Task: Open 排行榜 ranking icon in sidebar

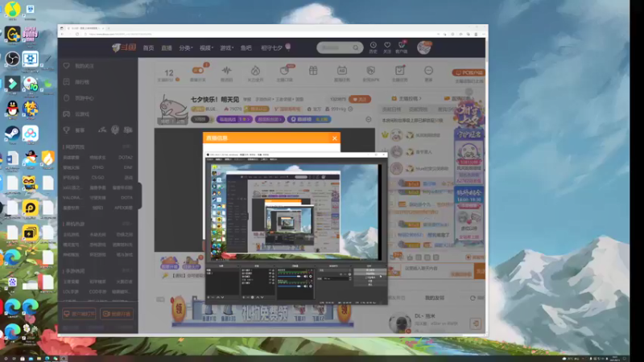Action: point(67,82)
